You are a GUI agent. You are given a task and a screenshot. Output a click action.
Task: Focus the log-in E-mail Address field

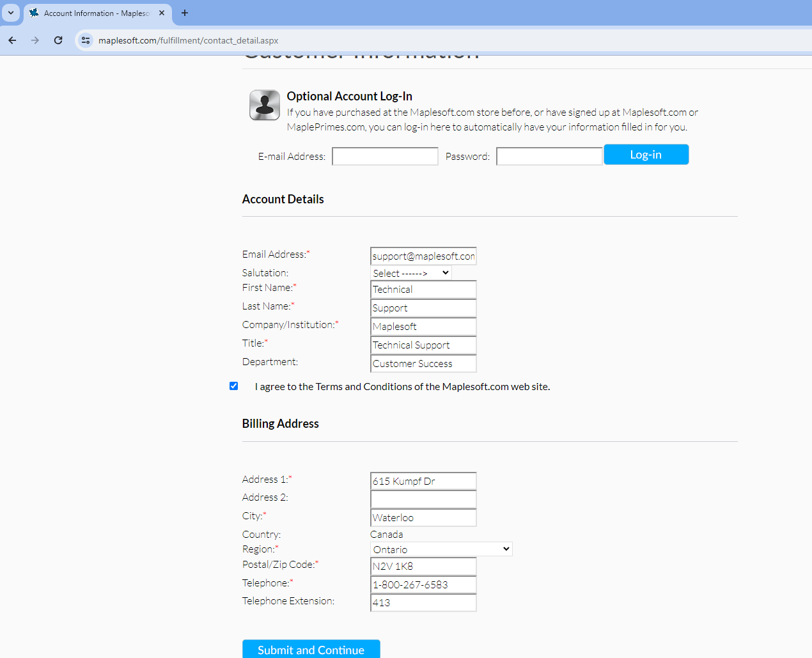385,156
